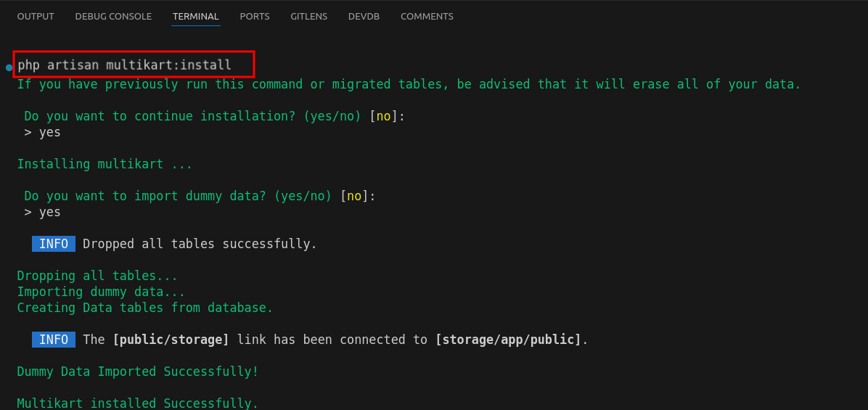Open the OUTPUT panel tab

pos(36,16)
